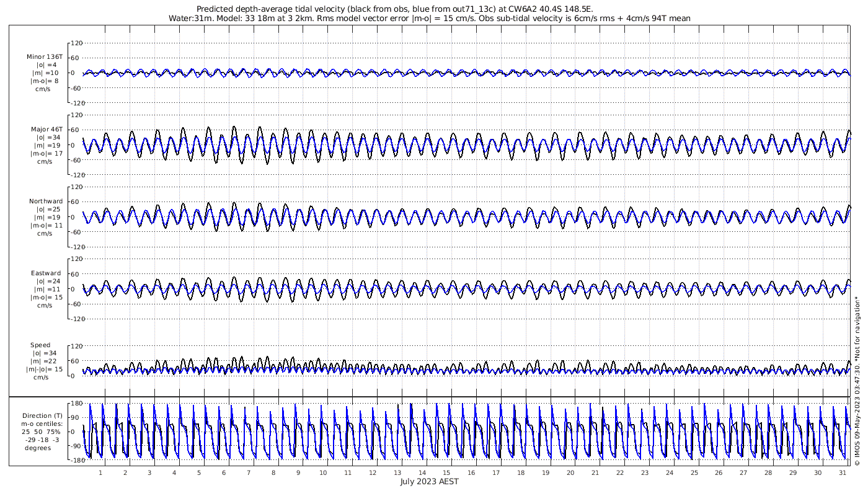Click day 28 on the x-axis
This screenshot has height=496, width=868.
(x=768, y=472)
